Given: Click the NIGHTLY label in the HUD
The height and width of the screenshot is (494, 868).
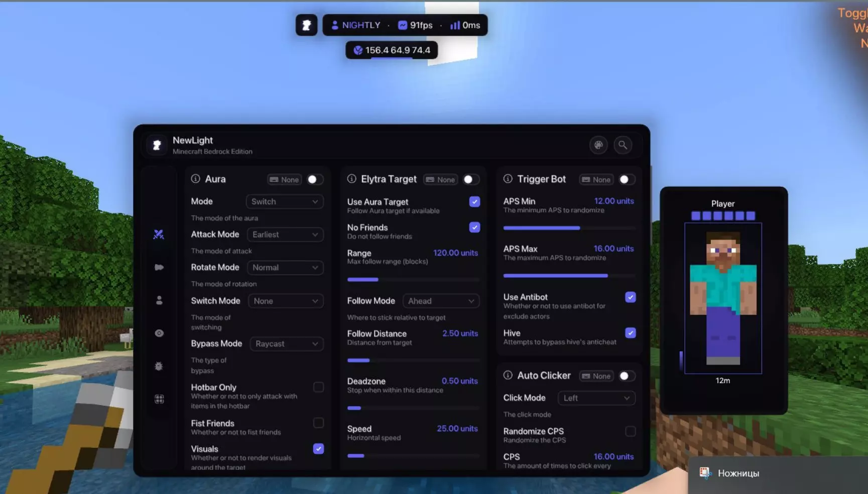Looking at the screenshot, I should 361,25.
